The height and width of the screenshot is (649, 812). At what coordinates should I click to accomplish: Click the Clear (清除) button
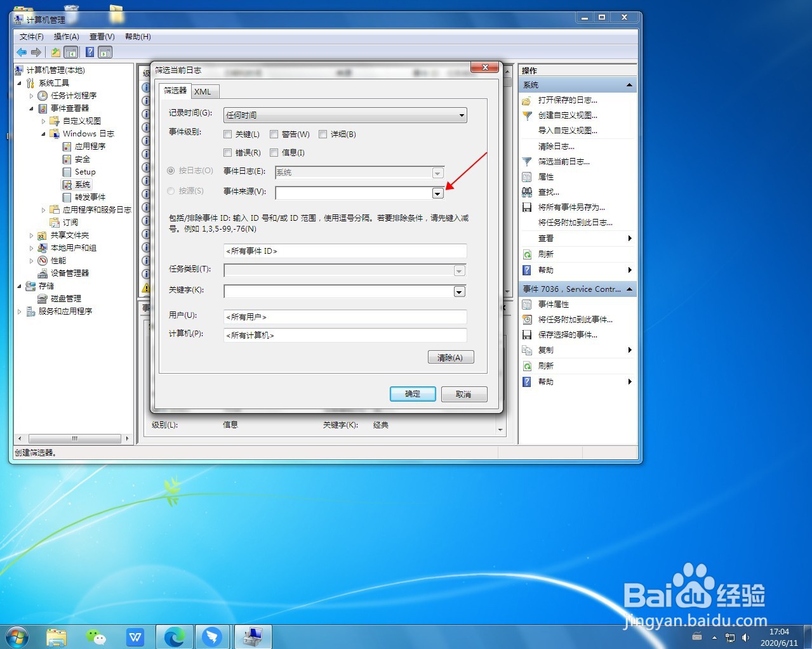pos(451,357)
